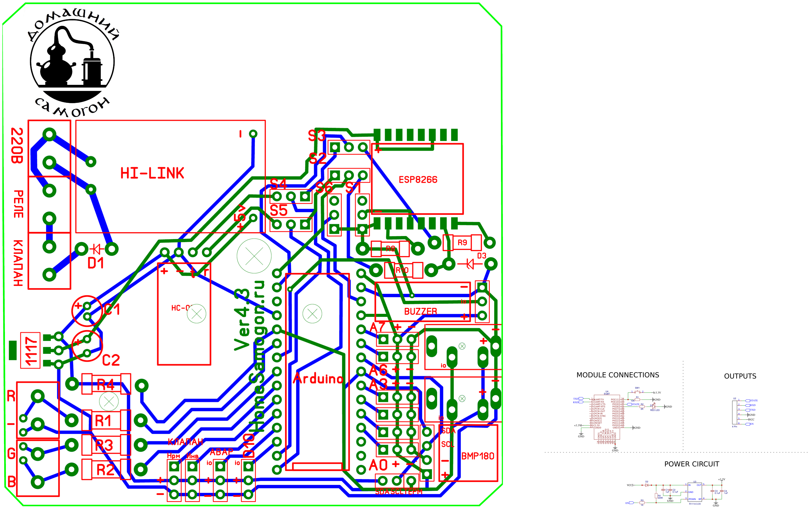Click the ESP8266 module label

coord(418,180)
